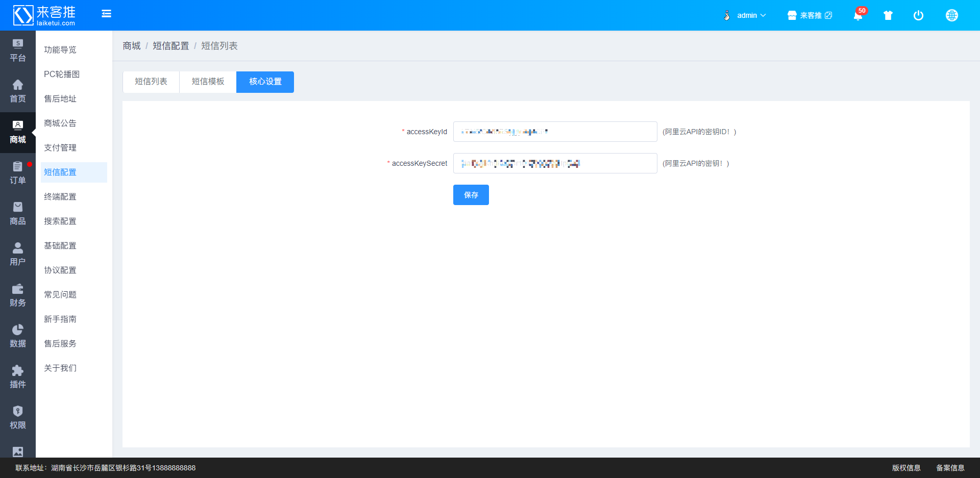Open the 来客推 storefront link

coord(810,15)
